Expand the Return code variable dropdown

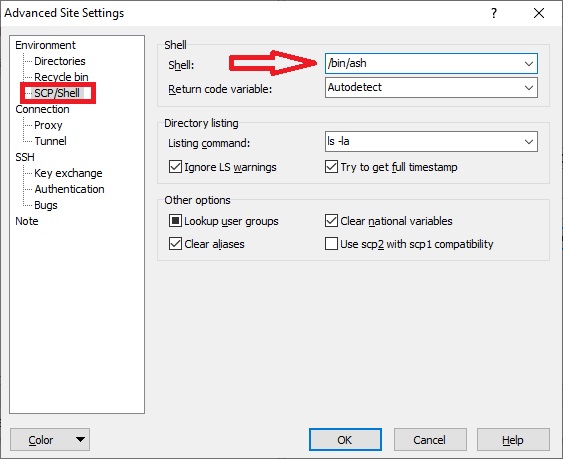click(x=529, y=88)
